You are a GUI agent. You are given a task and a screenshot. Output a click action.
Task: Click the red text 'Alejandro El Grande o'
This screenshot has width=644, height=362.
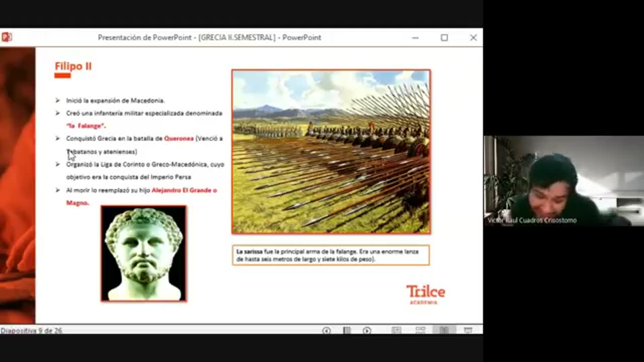click(184, 191)
